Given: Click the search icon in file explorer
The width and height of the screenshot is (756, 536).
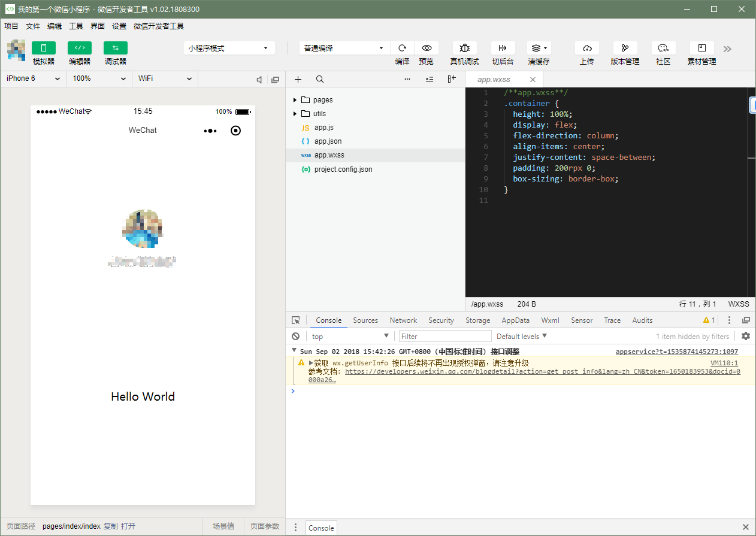Looking at the screenshot, I should (x=320, y=79).
